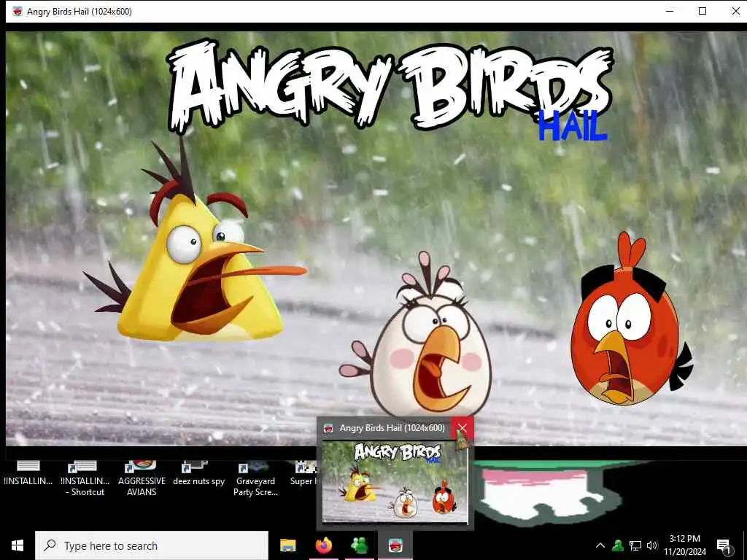Maximize the Angry Birds Hail window
747x560 pixels.
click(703, 11)
